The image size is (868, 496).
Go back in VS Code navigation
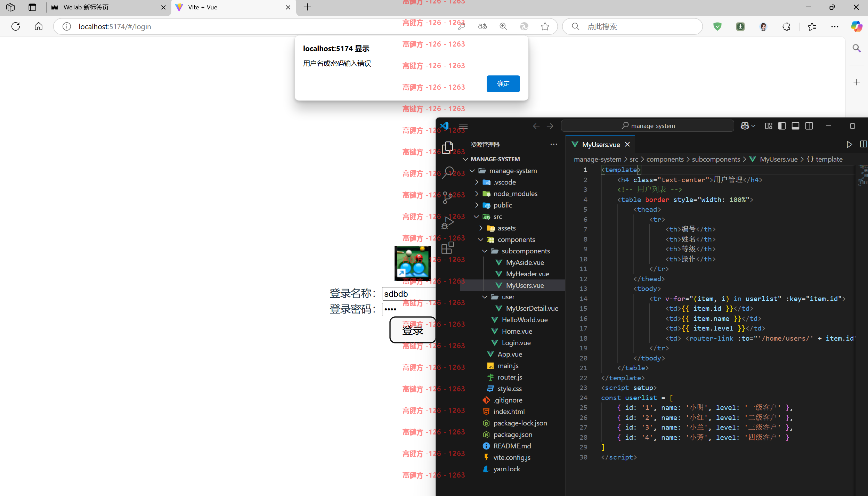point(536,126)
